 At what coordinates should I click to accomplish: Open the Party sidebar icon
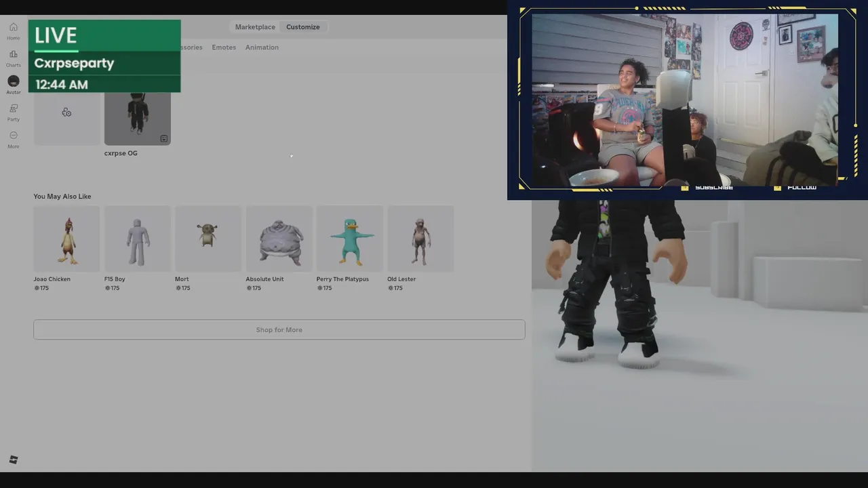click(13, 112)
